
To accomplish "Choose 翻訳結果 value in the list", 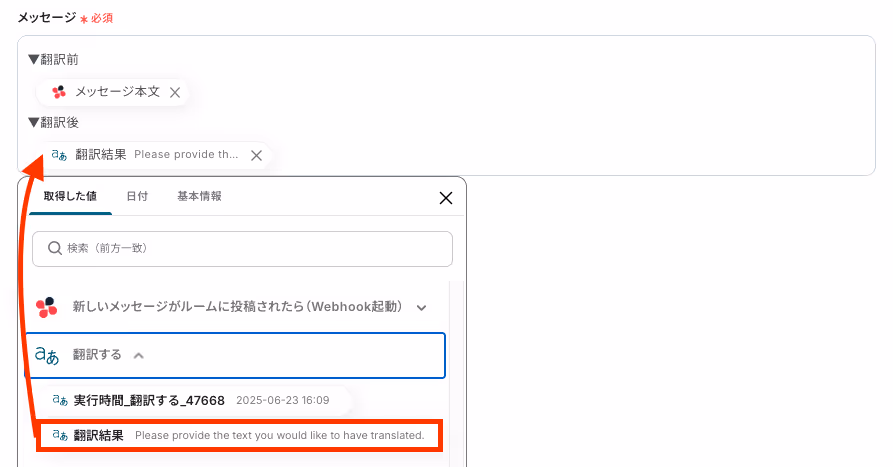I will 239,436.
